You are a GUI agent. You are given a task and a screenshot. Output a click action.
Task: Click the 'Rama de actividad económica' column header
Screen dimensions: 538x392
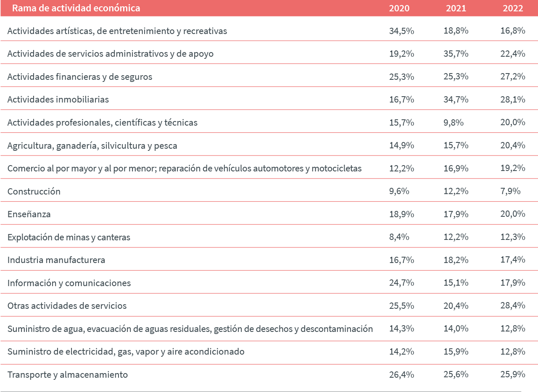coord(76,8)
